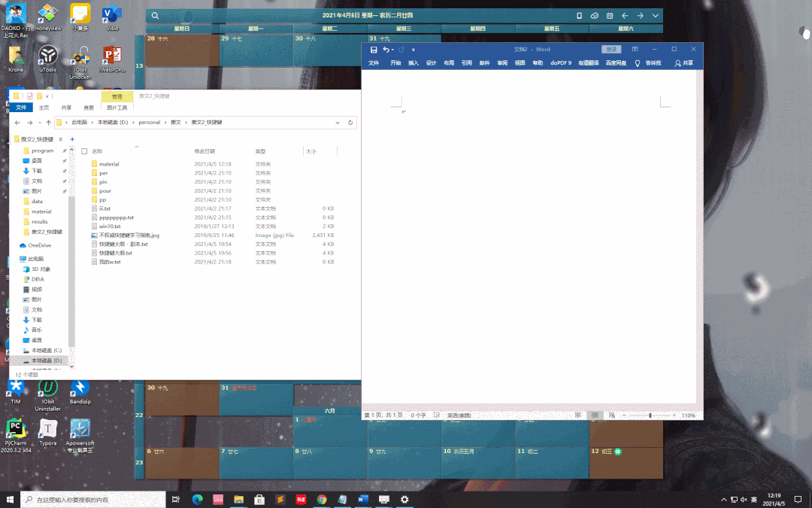Select 本地磁盘 (C:) in navigation pane

click(x=42, y=351)
